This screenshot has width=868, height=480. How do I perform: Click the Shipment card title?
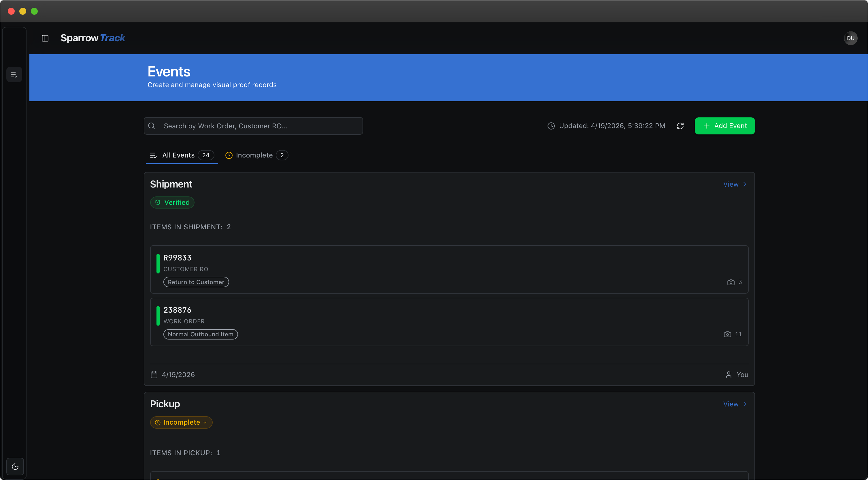click(171, 184)
